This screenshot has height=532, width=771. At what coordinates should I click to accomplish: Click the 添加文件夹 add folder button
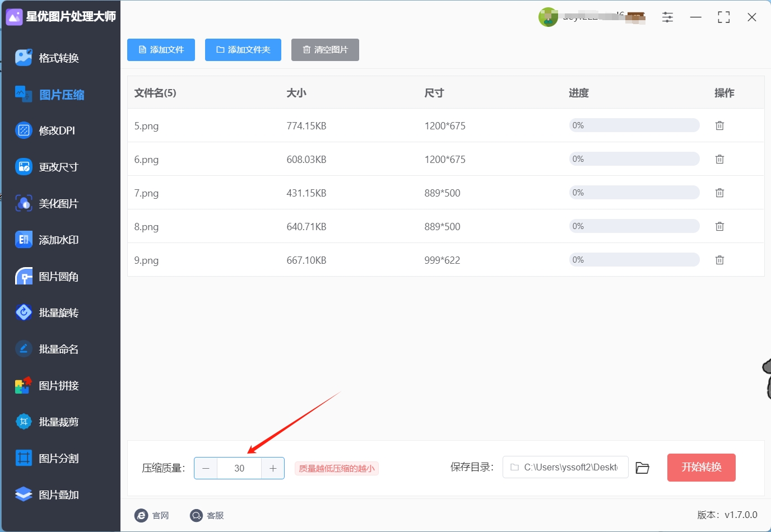click(243, 50)
